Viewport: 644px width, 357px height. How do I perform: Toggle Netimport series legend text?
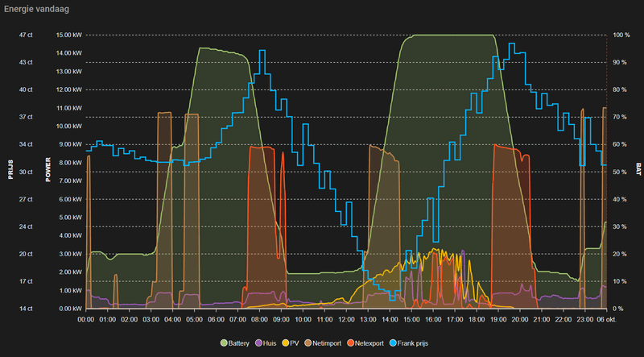(327, 343)
